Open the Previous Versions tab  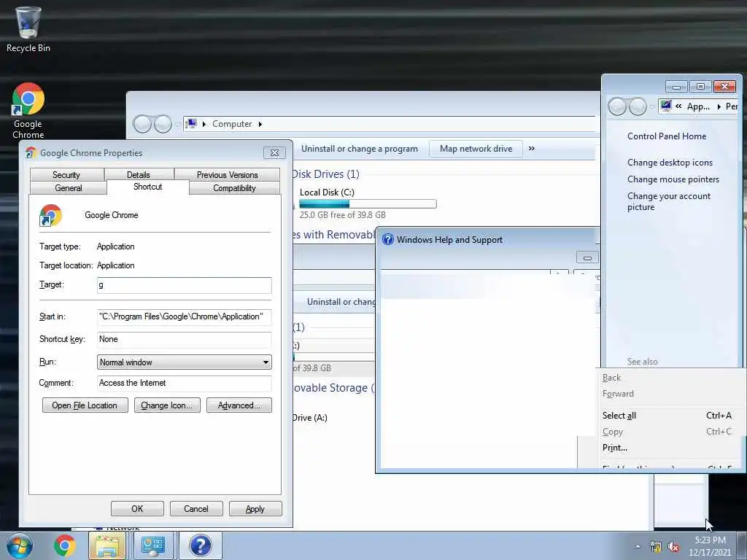[228, 174]
